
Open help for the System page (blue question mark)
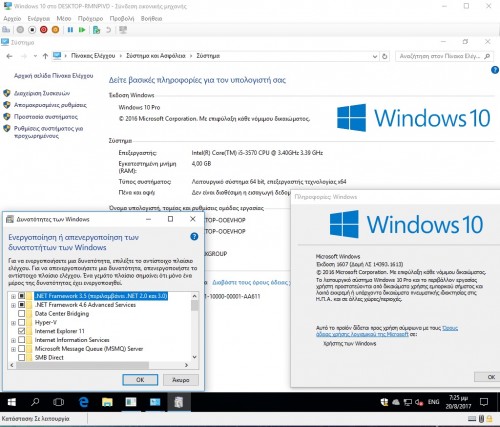tap(495, 70)
